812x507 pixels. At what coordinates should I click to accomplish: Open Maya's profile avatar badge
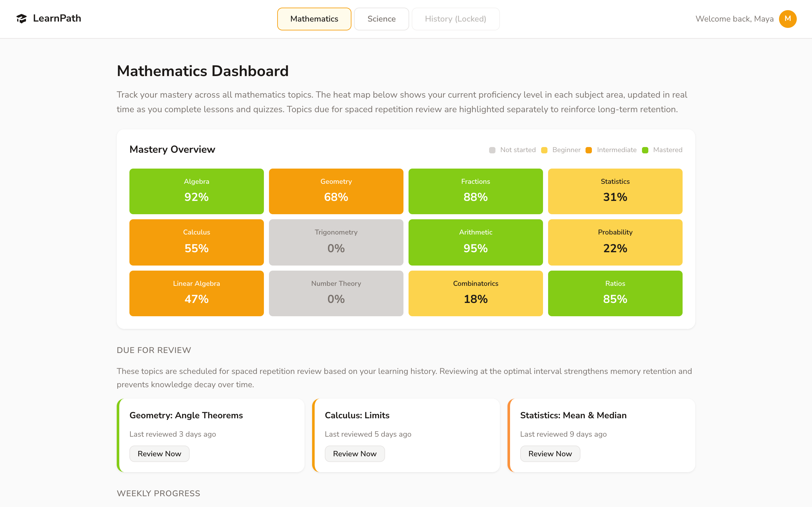coord(788,19)
